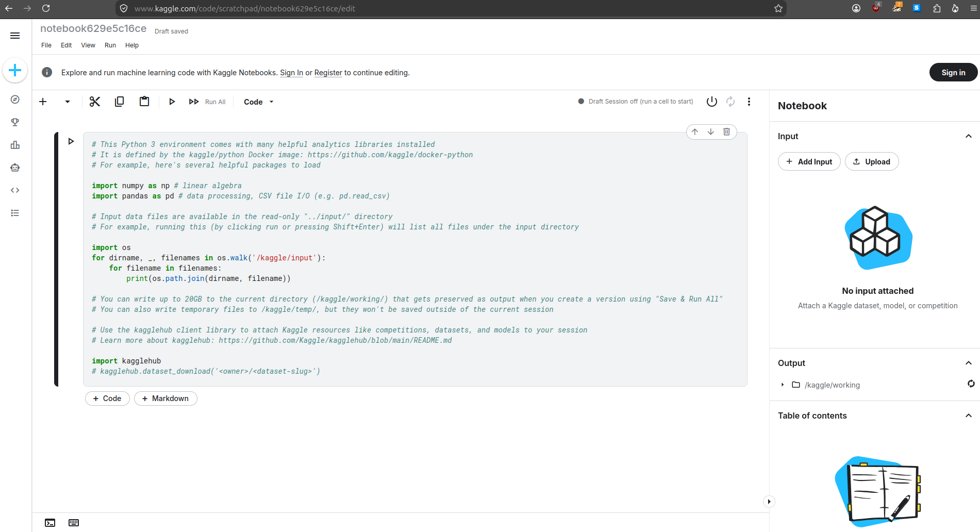980x532 pixels.
Task: Click the notebook title notebook629e5c16ce
Action: tap(93, 28)
